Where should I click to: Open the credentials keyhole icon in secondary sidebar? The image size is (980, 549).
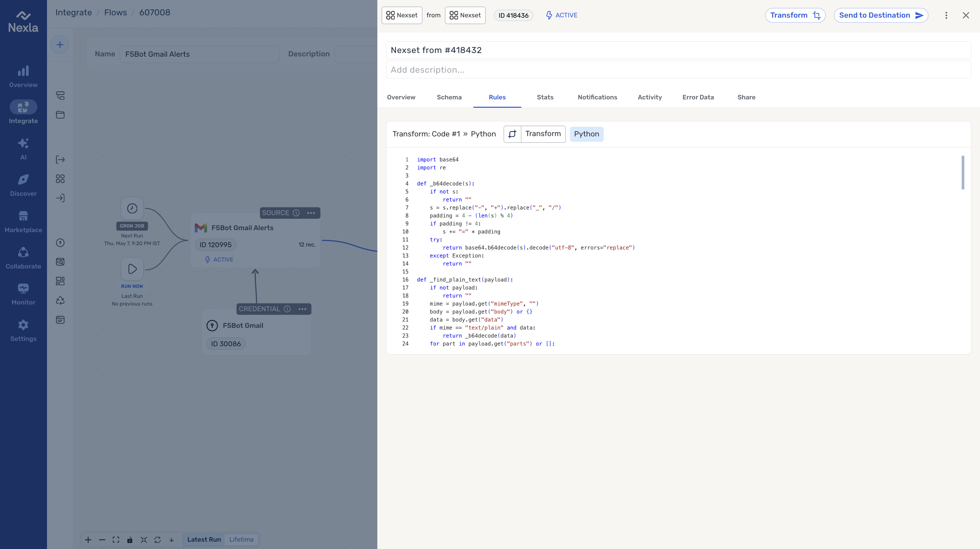coord(60,242)
